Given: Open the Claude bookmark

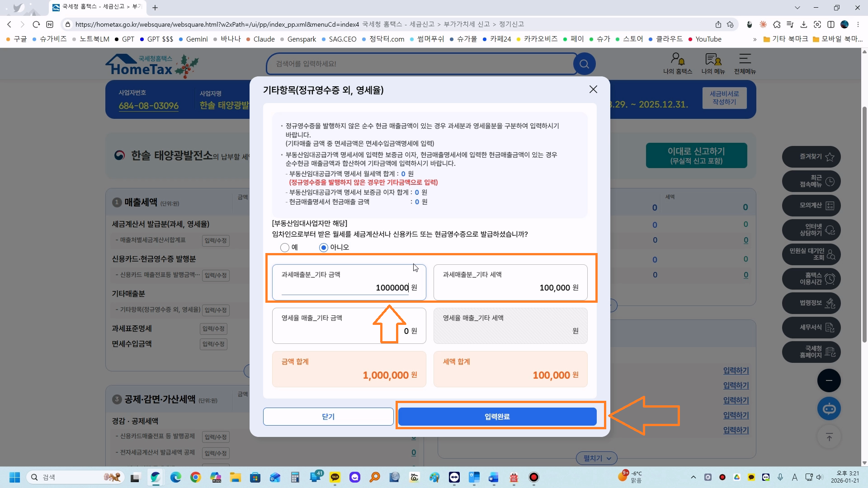Looking at the screenshot, I should pos(264,39).
